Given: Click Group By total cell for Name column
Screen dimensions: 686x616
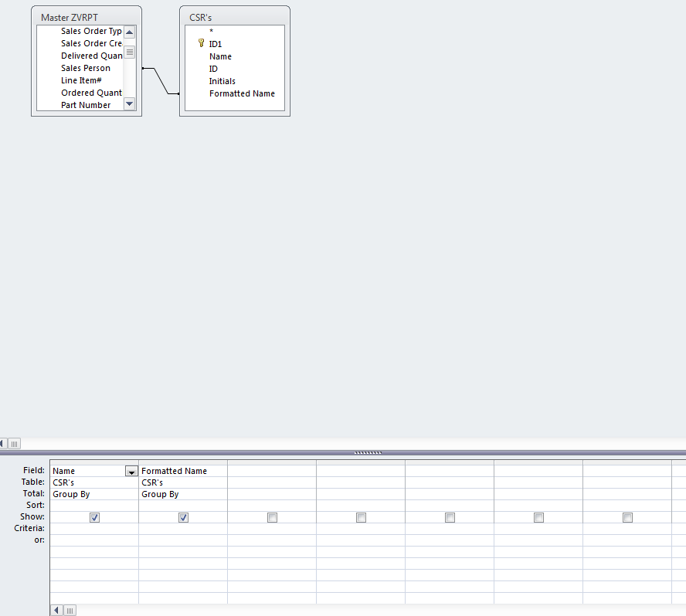Looking at the screenshot, I should (94, 494).
